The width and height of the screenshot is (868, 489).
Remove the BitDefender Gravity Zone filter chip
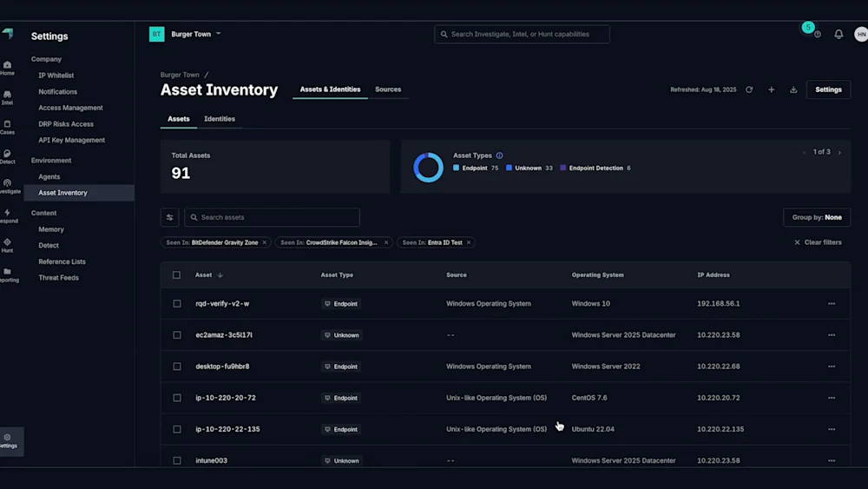(x=265, y=242)
